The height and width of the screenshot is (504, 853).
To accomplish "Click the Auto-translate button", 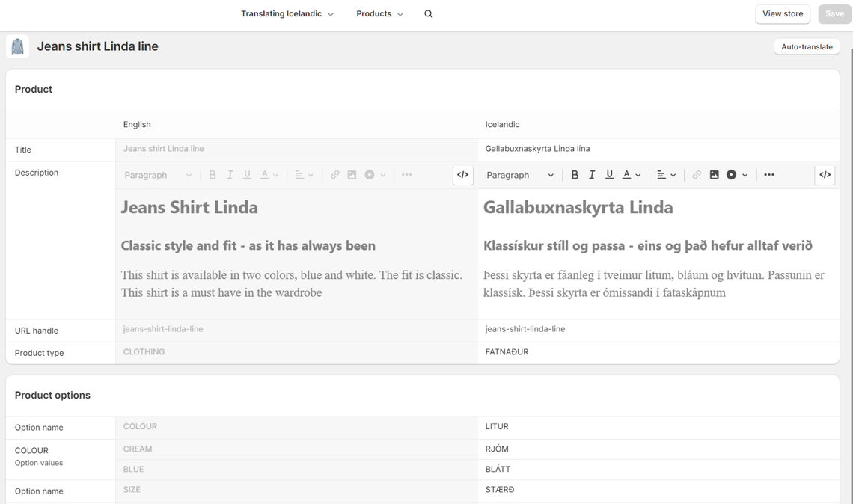I will 807,46.
